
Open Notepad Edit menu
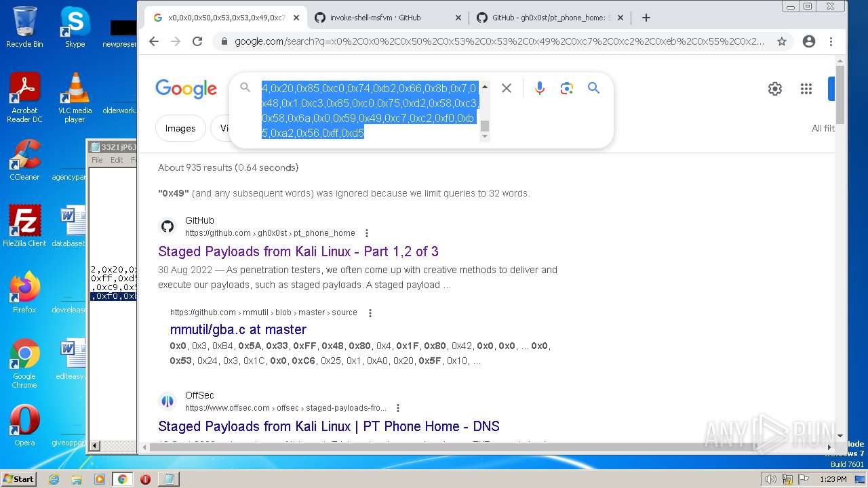(x=117, y=160)
